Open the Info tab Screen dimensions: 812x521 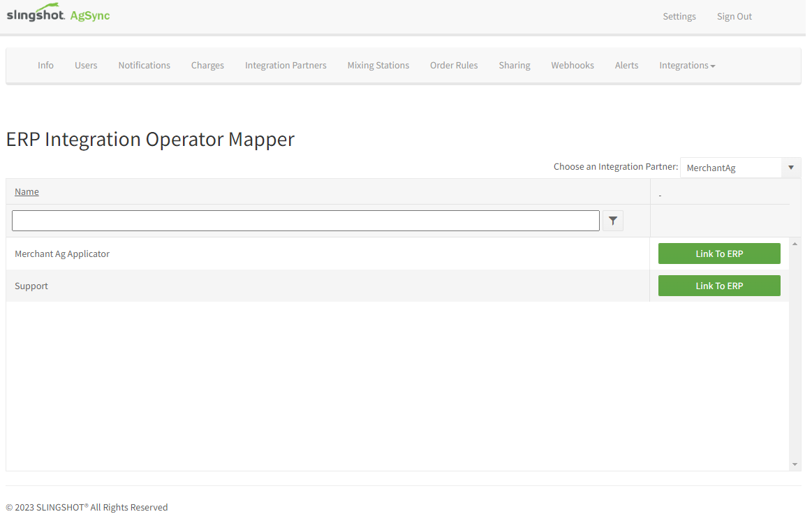click(45, 66)
